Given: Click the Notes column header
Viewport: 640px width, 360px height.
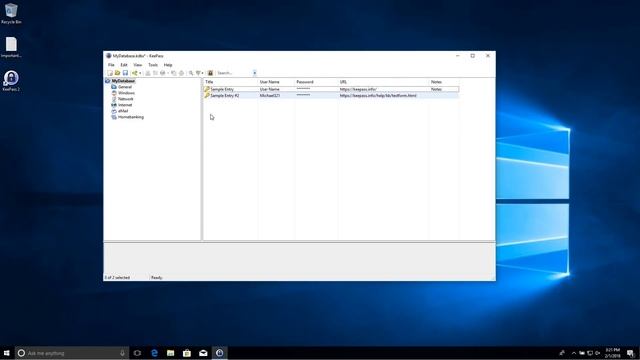Looking at the screenshot, I should tap(444, 82).
